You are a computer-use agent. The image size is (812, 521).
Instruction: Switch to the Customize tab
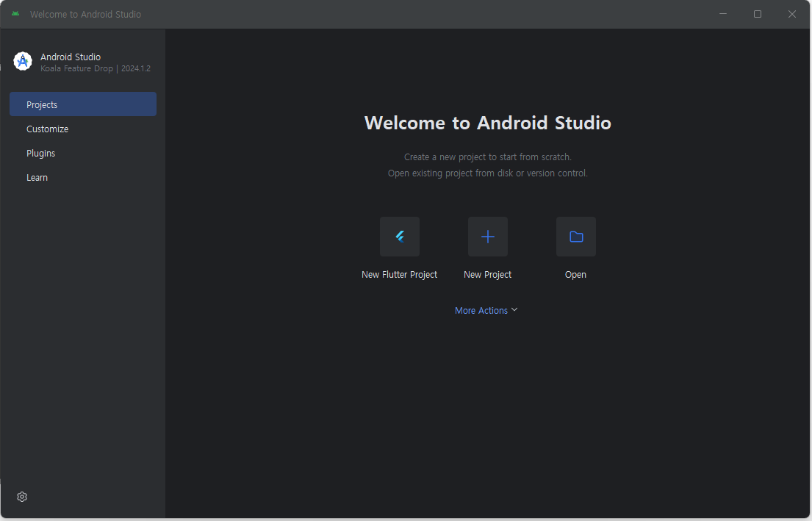pos(83,129)
